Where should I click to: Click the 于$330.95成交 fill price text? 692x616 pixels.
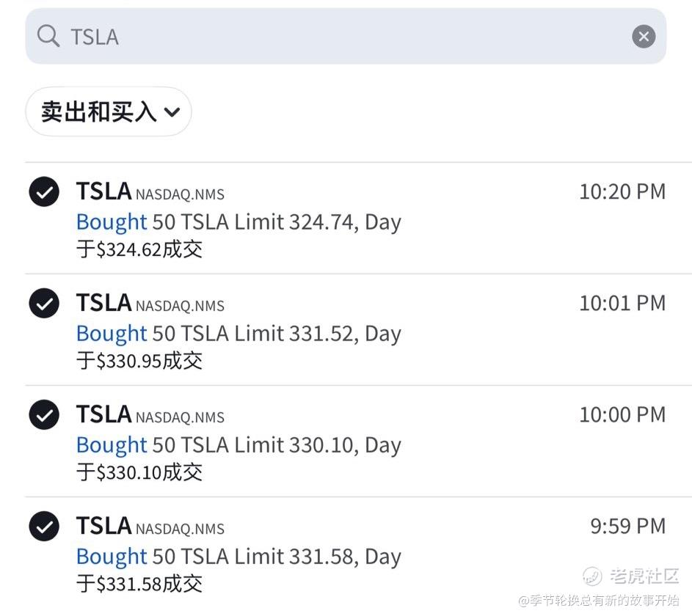tap(139, 361)
